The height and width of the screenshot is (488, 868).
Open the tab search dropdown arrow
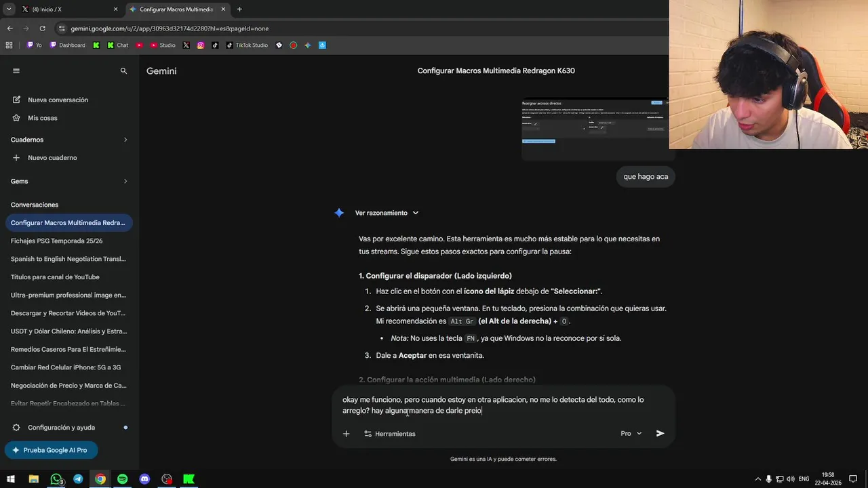(x=9, y=9)
